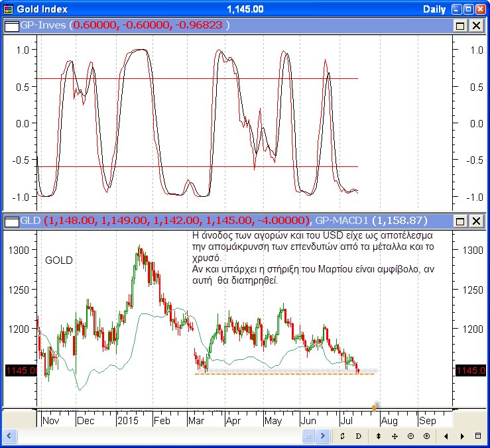Image resolution: width=490 pixels, height=448 pixels.
Task: Maximize the Gold Index window
Action: [468, 9]
